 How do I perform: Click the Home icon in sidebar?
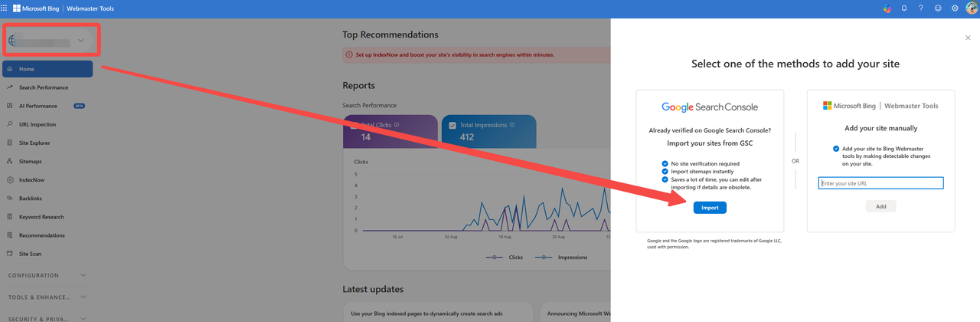pyautogui.click(x=10, y=69)
